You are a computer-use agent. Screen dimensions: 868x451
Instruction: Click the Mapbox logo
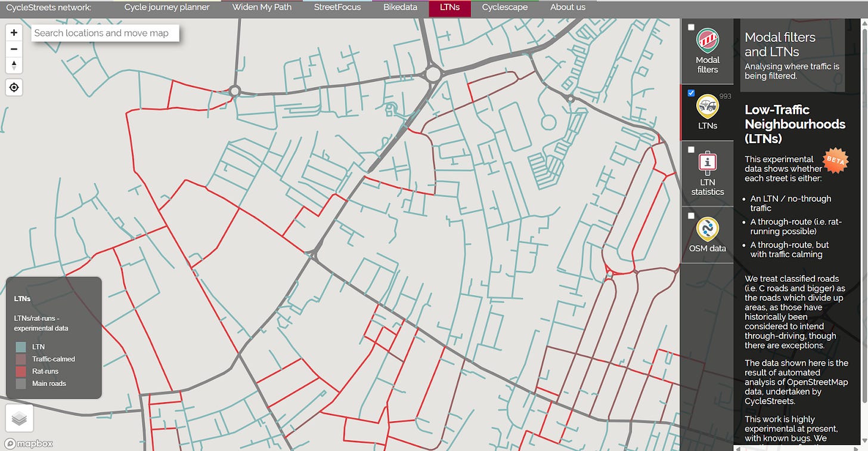pos(28,443)
